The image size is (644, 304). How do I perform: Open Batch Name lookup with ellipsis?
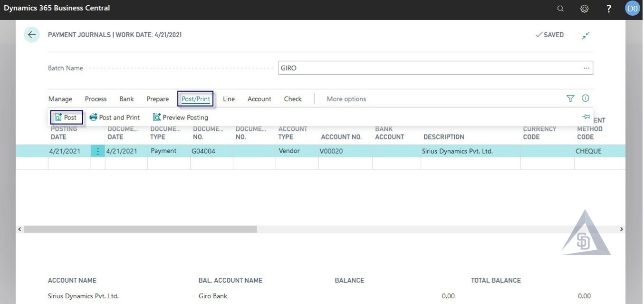pos(586,68)
